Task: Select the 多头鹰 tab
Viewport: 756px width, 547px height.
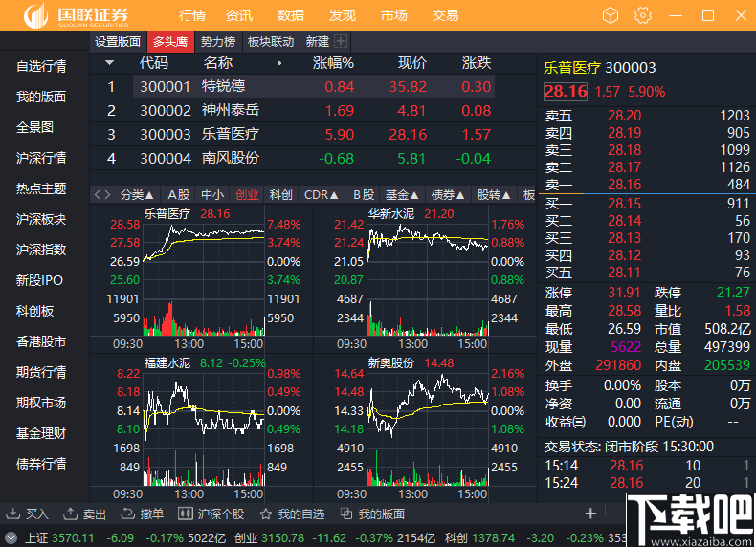Action: (170, 42)
